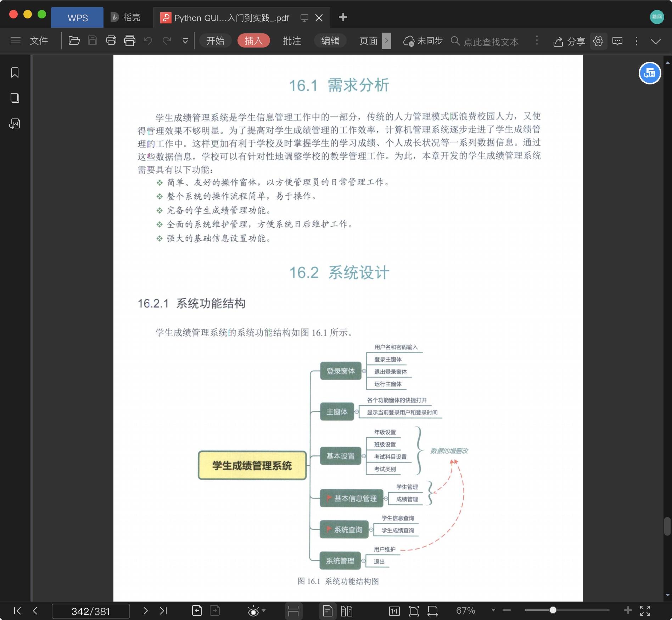
Task: Open the bookmark panel icon
Action: [15, 73]
